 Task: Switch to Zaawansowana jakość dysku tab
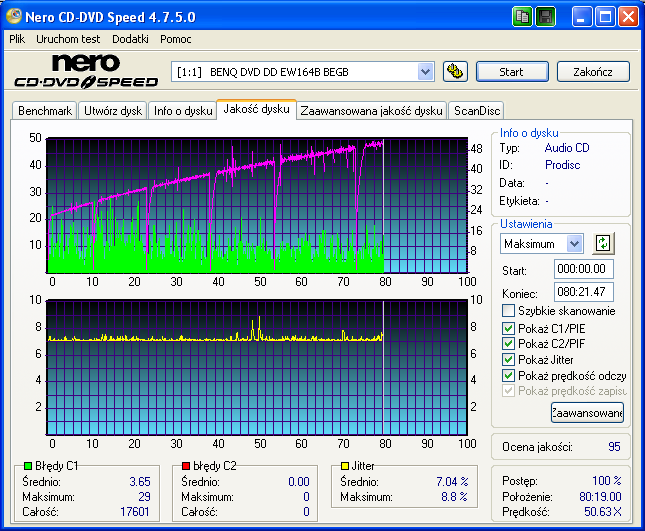tap(371, 111)
